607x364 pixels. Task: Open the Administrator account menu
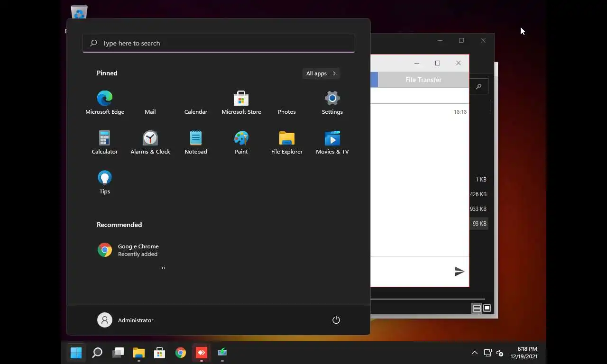click(125, 320)
